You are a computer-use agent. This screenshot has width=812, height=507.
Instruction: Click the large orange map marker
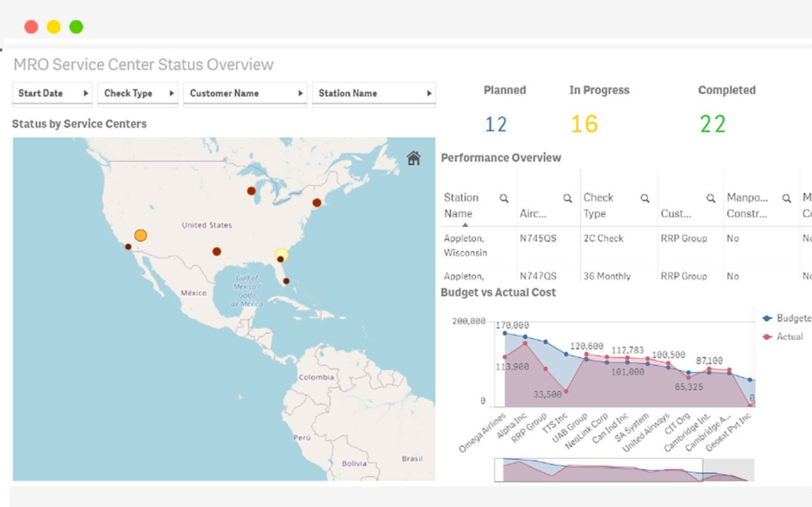point(141,236)
